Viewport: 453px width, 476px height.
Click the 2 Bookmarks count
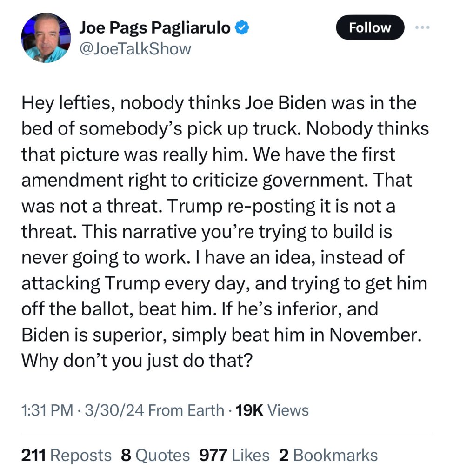328,455
